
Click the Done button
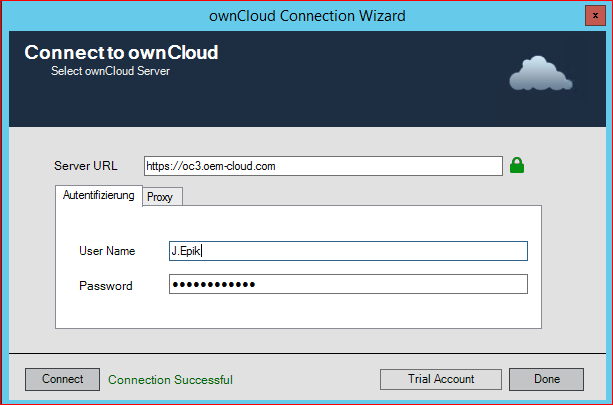pyautogui.click(x=547, y=379)
